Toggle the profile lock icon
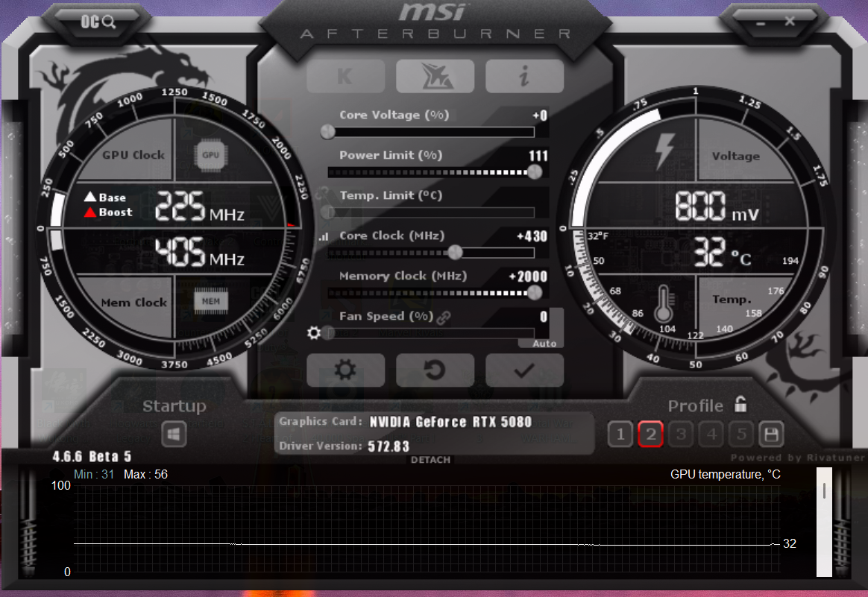The image size is (868, 597). [740, 405]
